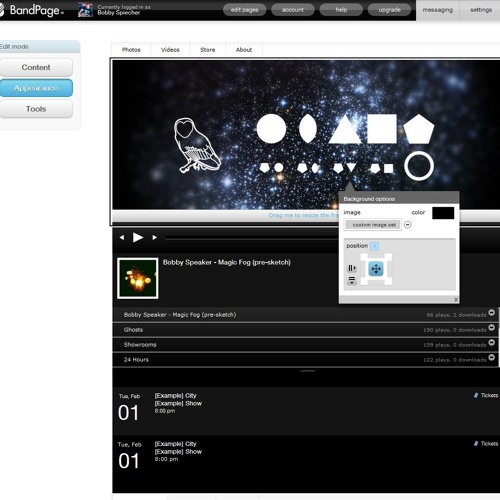Click the now-playing title 'Bobby Speaker - Magic Fog'
Screen dimensions: 500x500
(227, 262)
